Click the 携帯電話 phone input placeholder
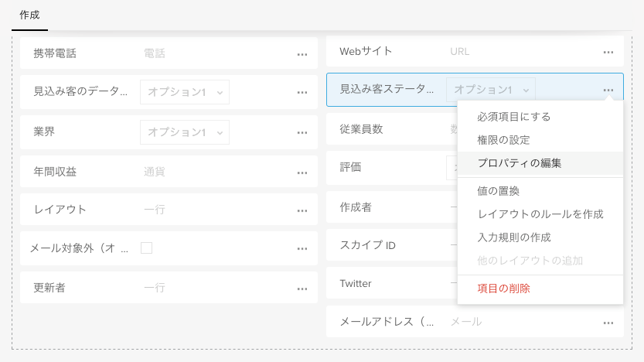 tap(155, 54)
